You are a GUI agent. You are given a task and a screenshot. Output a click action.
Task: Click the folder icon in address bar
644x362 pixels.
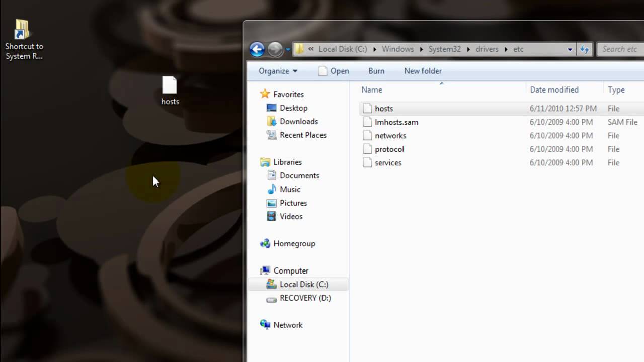299,49
